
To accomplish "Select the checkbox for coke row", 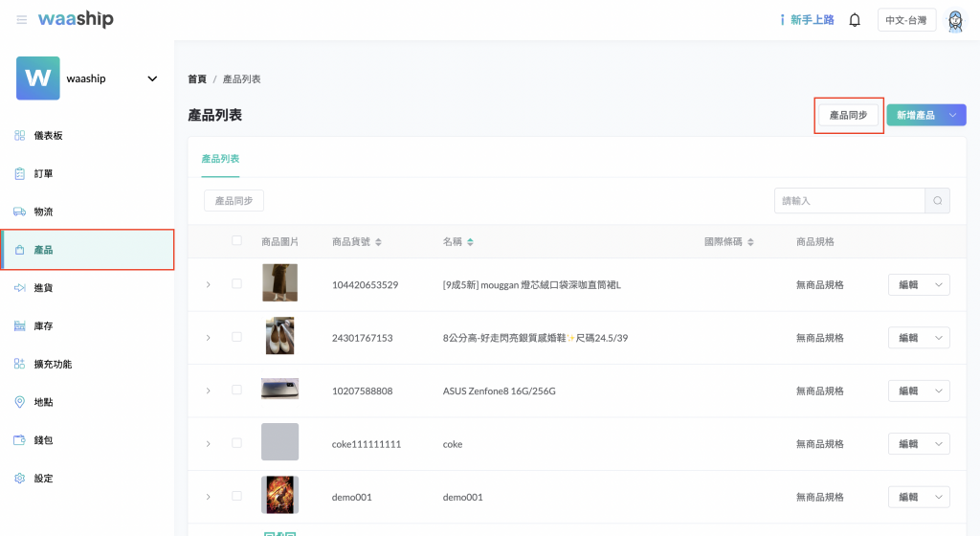I will [x=237, y=443].
